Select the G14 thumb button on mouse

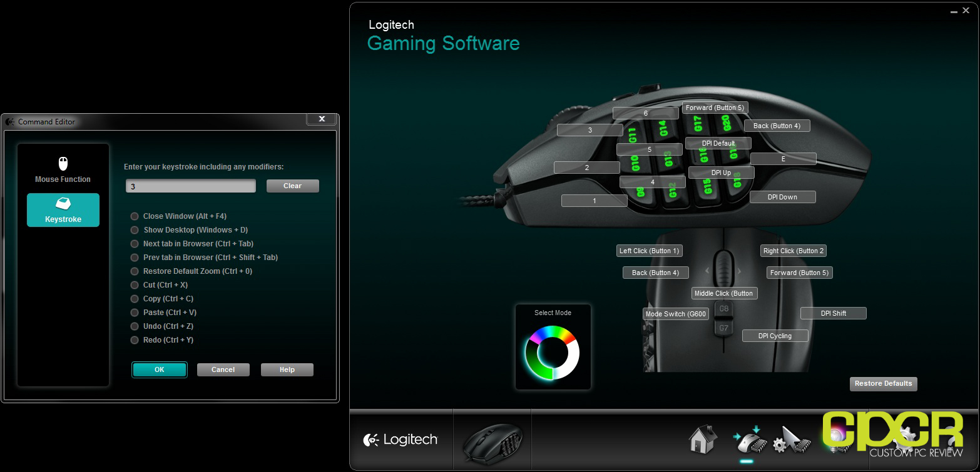click(x=663, y=128)
